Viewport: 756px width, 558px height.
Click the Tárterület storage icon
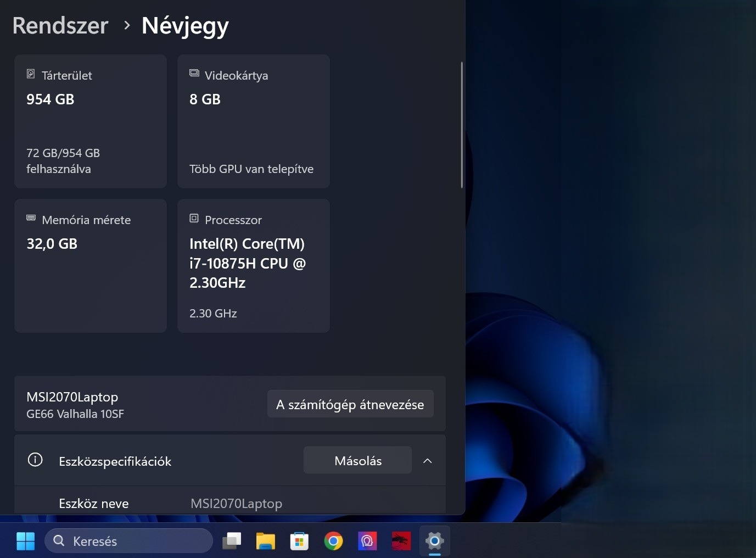pos(31,74)
